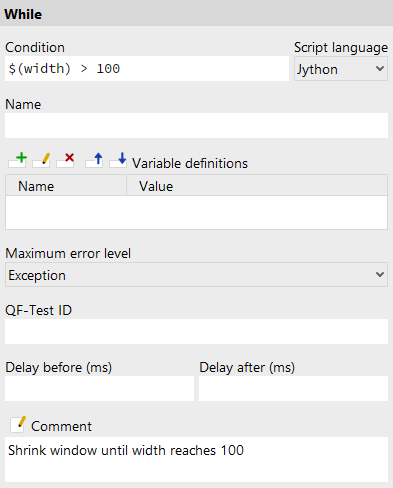
Task: Add a new variable definition row
Action: coord(17,160)
